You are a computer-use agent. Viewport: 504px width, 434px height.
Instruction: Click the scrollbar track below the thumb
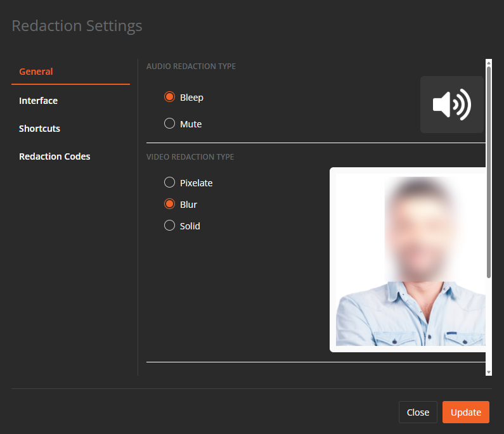(x=488, y=323)
